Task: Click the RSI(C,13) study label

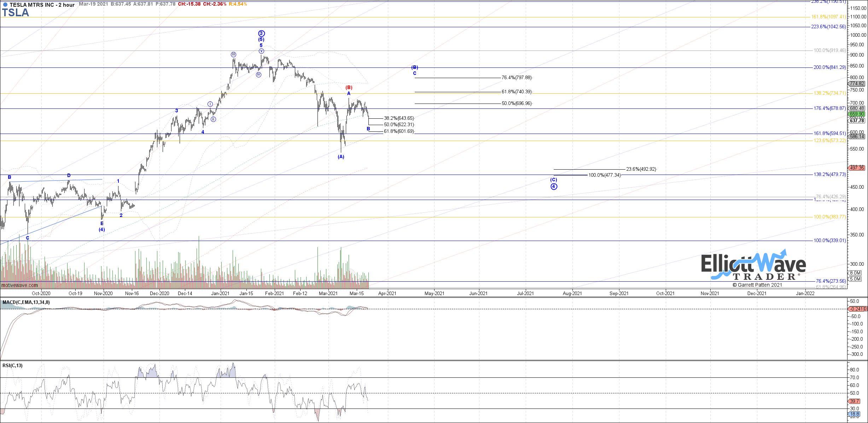Action: (12, 365)
